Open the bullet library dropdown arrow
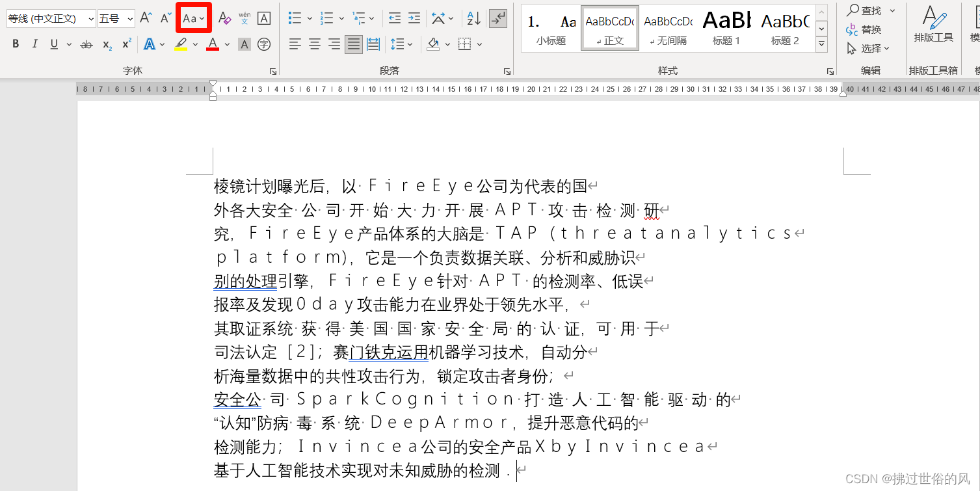The height and width of the screenshot is (491, 980). 310,18
